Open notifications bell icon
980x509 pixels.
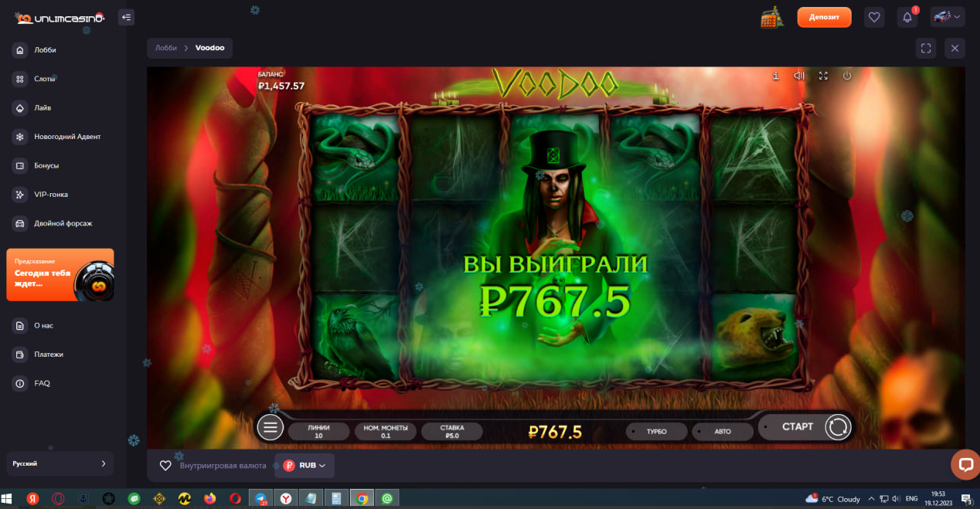(907, 17)
